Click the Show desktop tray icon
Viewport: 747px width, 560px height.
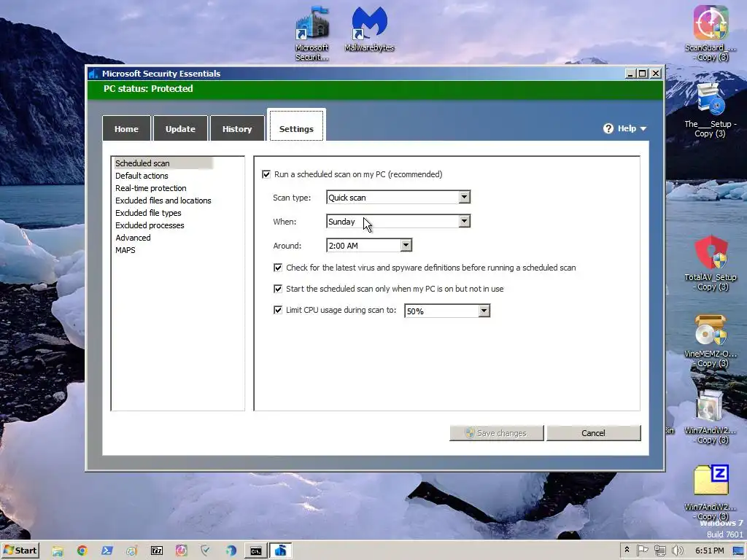(738, 551)
